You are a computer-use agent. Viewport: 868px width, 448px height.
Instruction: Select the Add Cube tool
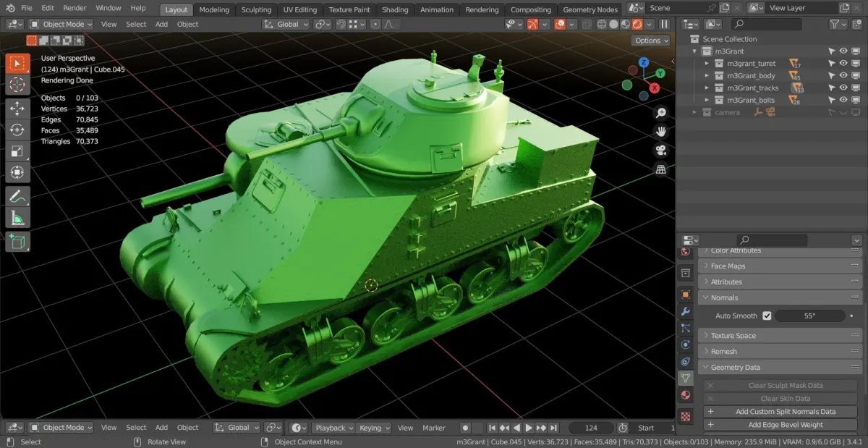tap(18, 241)
